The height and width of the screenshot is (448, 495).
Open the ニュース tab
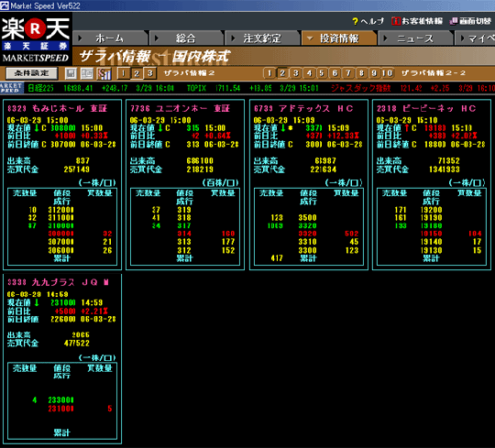pos(415,38)
